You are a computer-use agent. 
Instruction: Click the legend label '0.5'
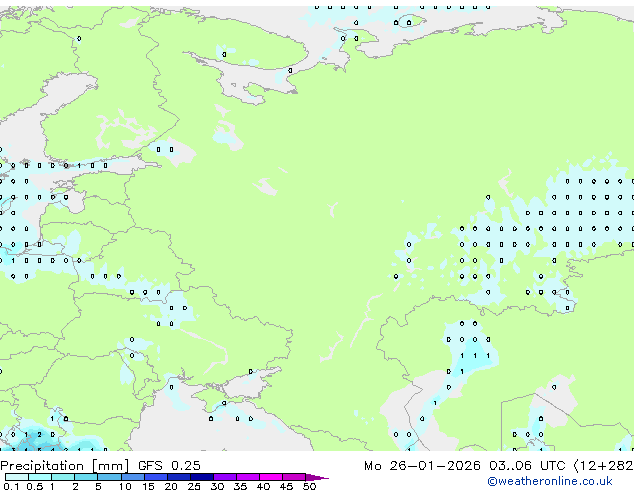tap(35, 486)
